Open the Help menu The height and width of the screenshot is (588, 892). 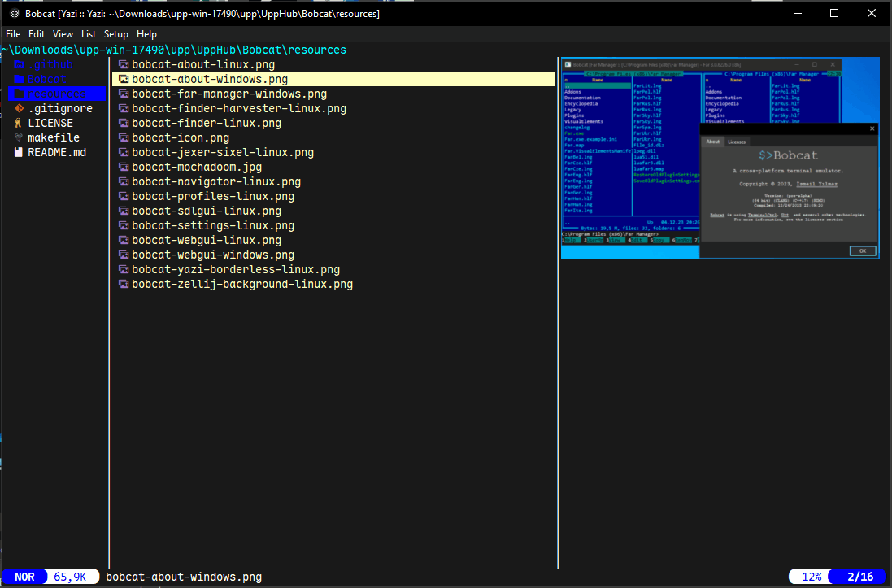[146, 34]
